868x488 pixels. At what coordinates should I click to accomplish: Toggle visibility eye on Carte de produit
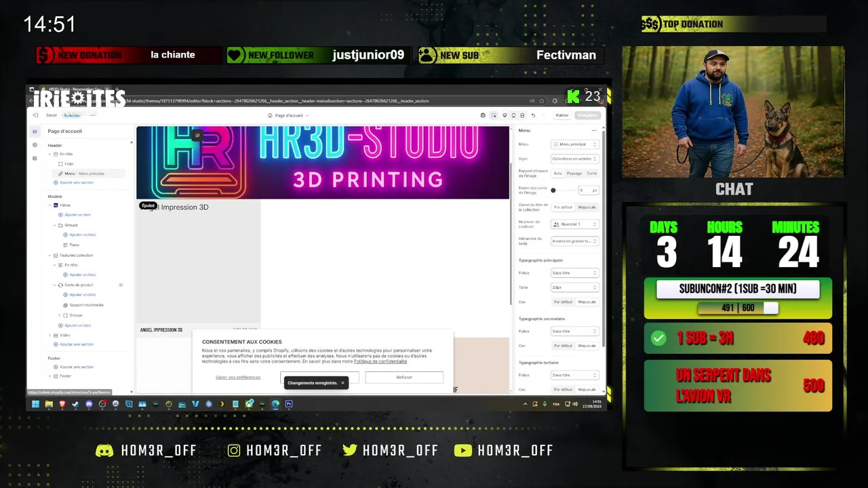tap(121, 285)
